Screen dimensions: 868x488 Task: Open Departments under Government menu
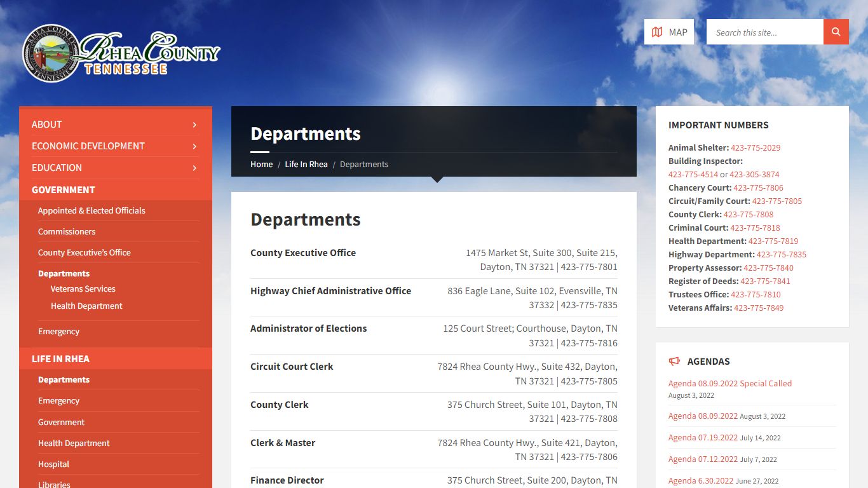(x=64, y=273)
